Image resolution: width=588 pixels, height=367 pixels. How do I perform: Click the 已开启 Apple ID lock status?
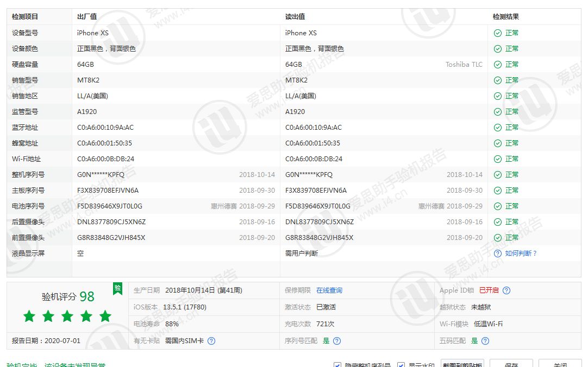point(489,290)
